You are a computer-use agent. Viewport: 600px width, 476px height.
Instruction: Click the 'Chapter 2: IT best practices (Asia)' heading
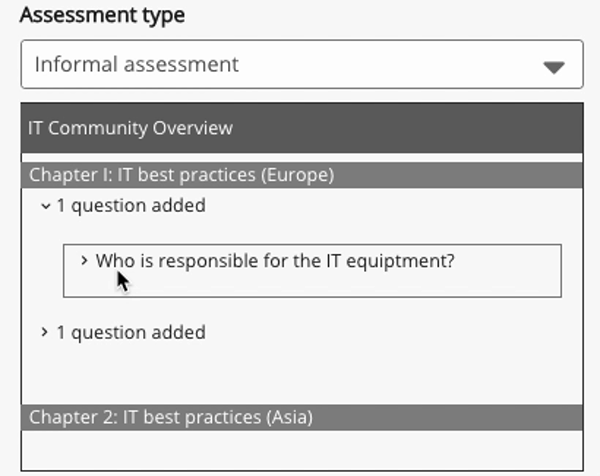coord(170,417)
